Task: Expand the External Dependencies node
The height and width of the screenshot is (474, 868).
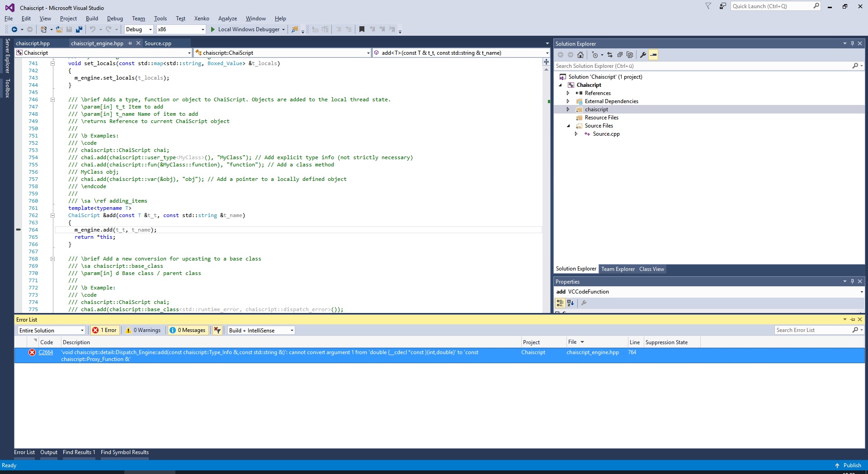Action: pyautogui.click(x=568, y=101)
